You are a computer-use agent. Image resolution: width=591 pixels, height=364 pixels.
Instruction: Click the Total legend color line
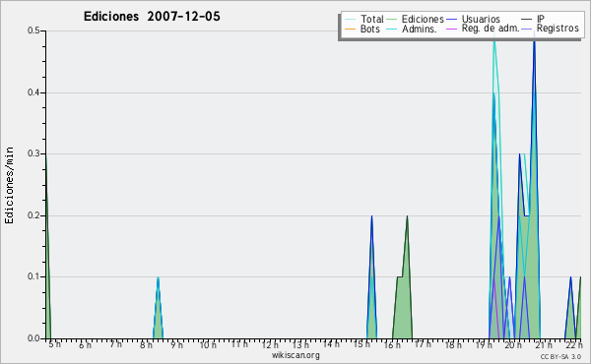pyautogui.click(x=350, y=20)
